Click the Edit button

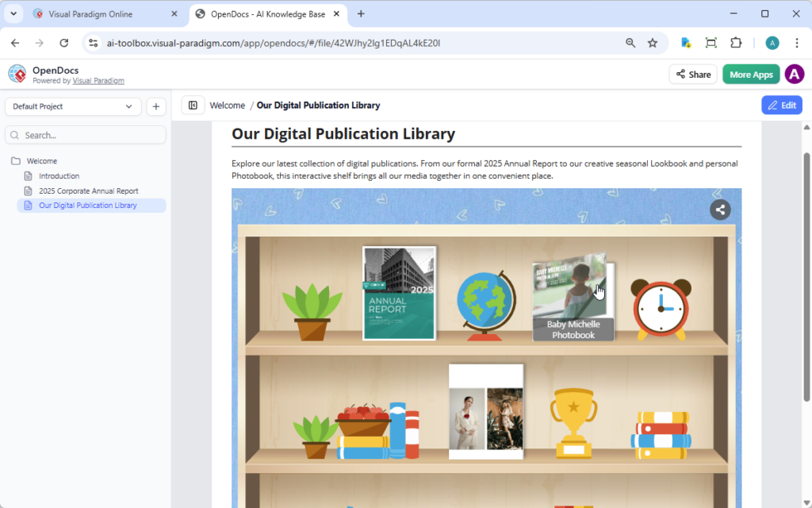tap(781, 105)
